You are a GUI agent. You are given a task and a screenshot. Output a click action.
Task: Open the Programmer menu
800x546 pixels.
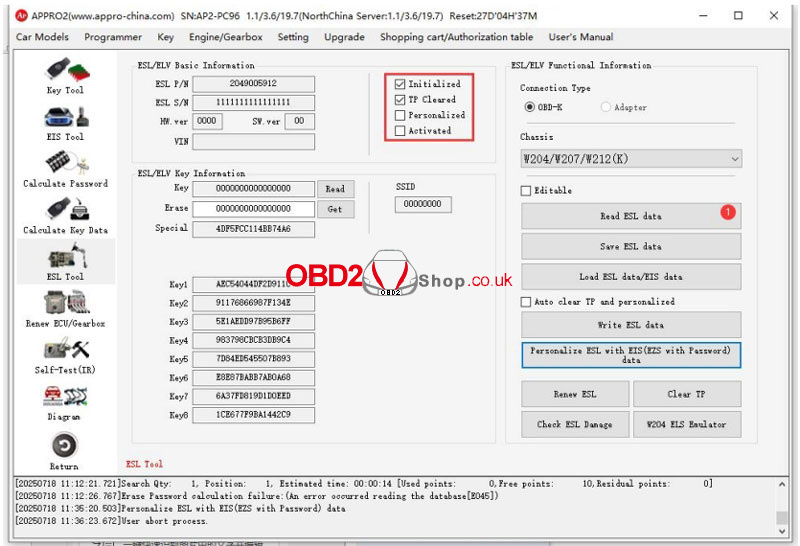113,37
